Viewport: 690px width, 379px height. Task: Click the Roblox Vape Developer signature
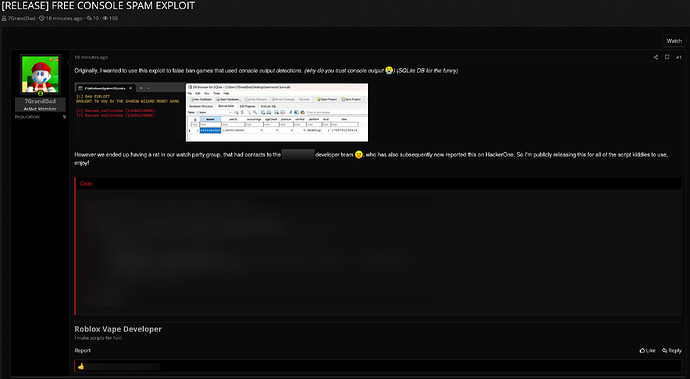pos(118,329)
